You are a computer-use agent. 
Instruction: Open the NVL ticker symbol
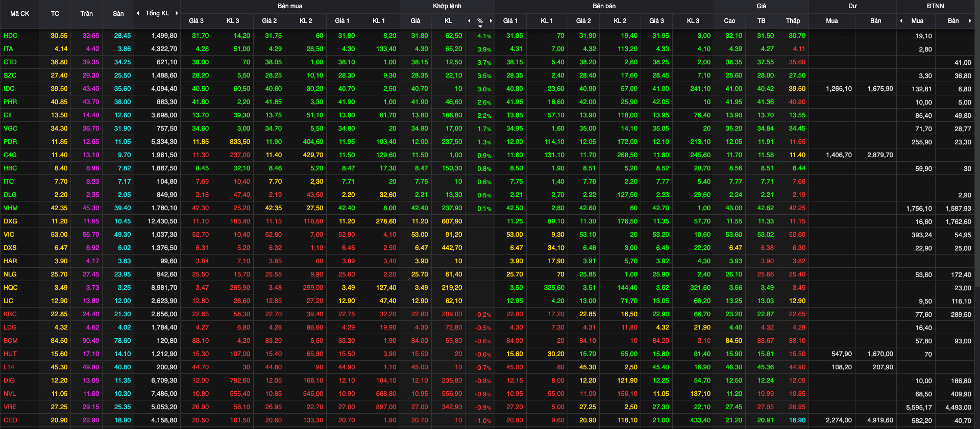pyautogui.click(x=10, y=394)
